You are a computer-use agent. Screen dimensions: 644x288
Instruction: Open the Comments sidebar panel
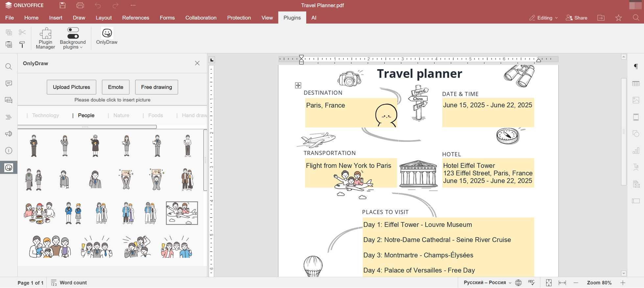click(x=9, y=84)
